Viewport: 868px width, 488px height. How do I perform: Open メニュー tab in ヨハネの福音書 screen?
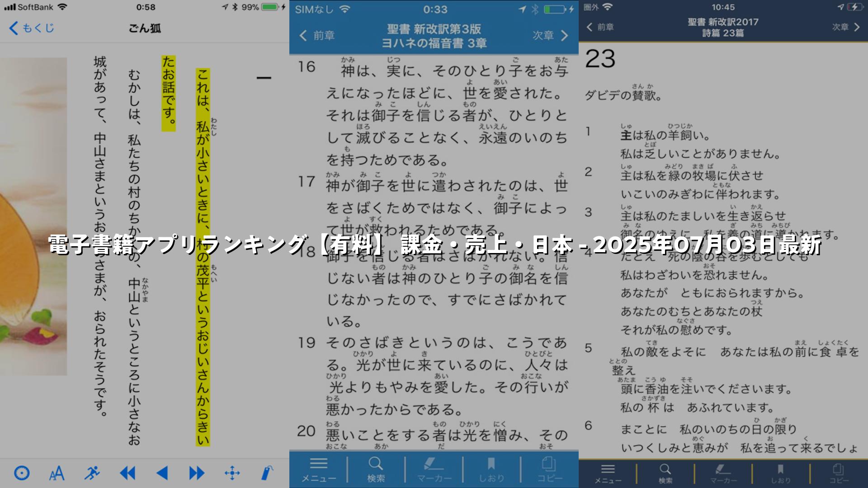tap(318, 469)
